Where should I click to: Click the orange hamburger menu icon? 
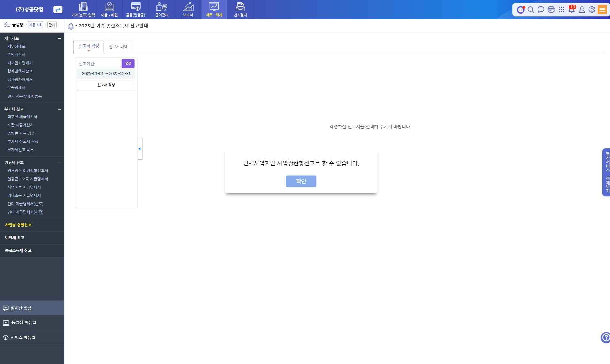602,10
